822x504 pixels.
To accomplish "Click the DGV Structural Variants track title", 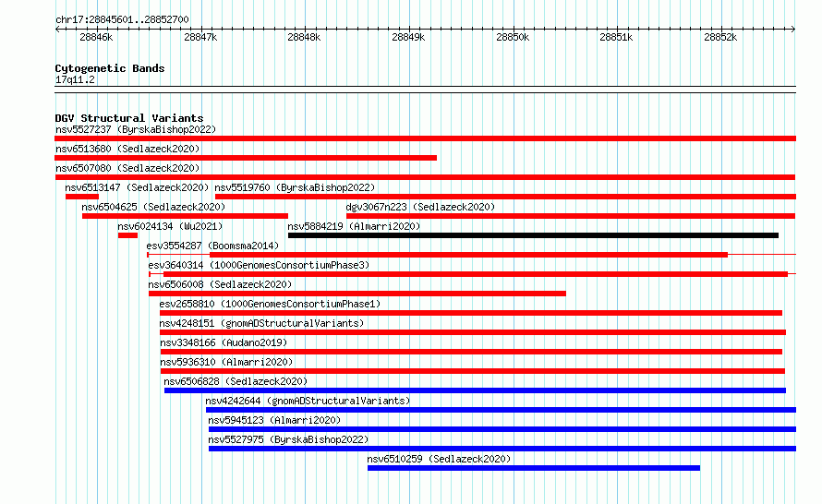I will click(129, 118).
